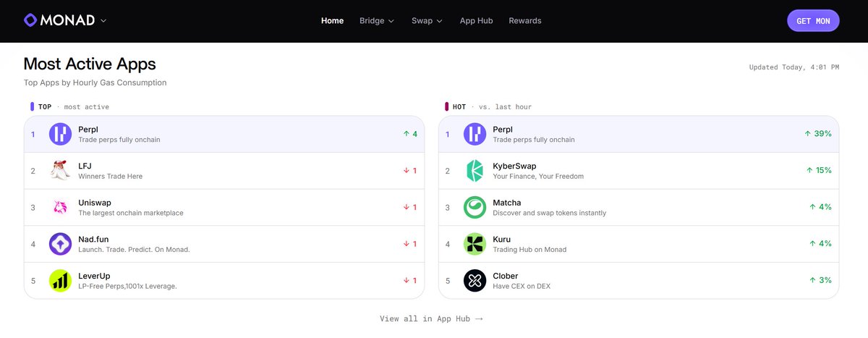The image size is (868, 338).
Task: Click the LFJ app icon
Action: [x=61, y=171]
